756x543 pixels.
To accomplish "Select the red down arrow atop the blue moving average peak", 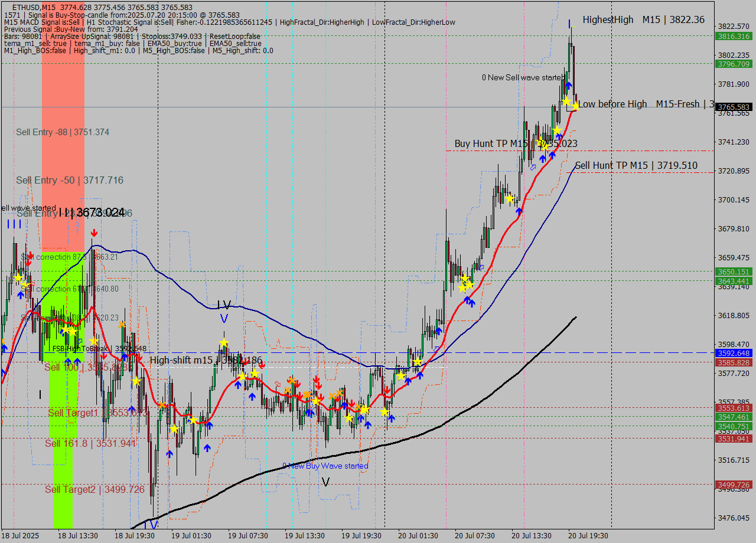I will click(x=94, y=234).
